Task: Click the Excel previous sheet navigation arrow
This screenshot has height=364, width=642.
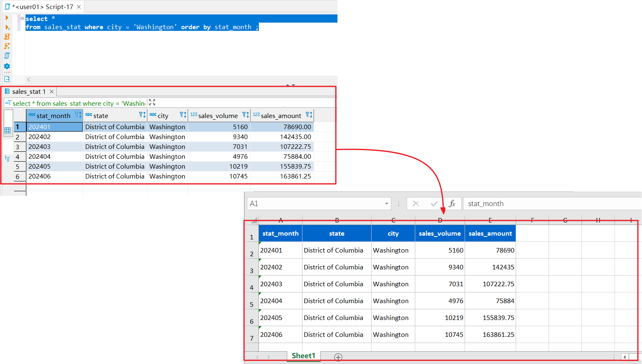Action: point(257,357)
